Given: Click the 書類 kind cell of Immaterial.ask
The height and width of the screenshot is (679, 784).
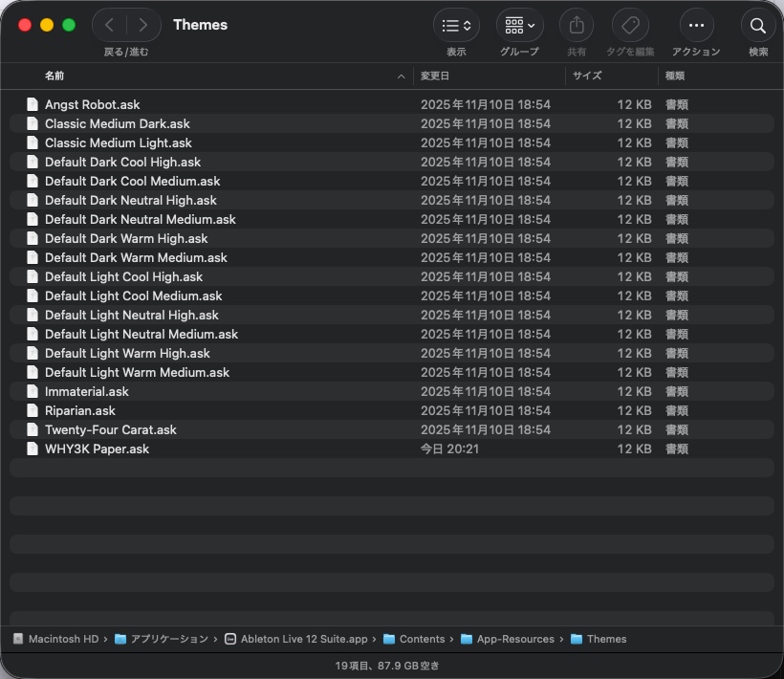Looking at the screenshot, I should pos(677,391).
